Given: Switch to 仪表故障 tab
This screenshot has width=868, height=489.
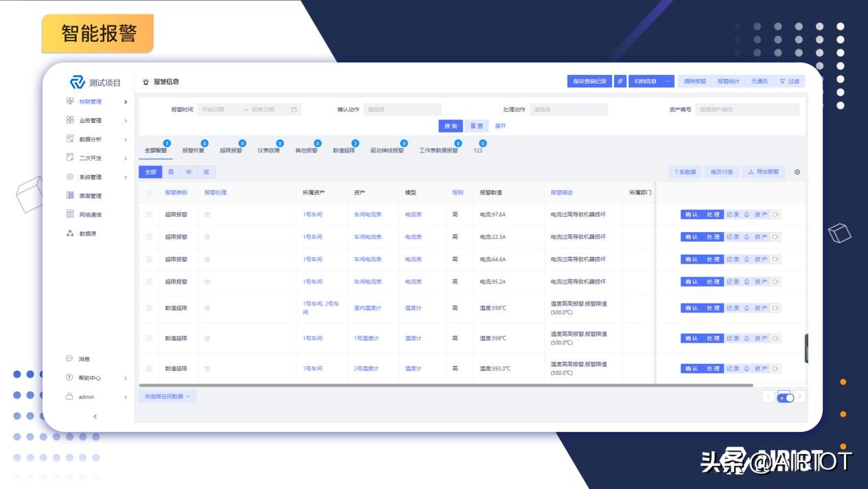Looking at the screenshot, I should [269, 150].
